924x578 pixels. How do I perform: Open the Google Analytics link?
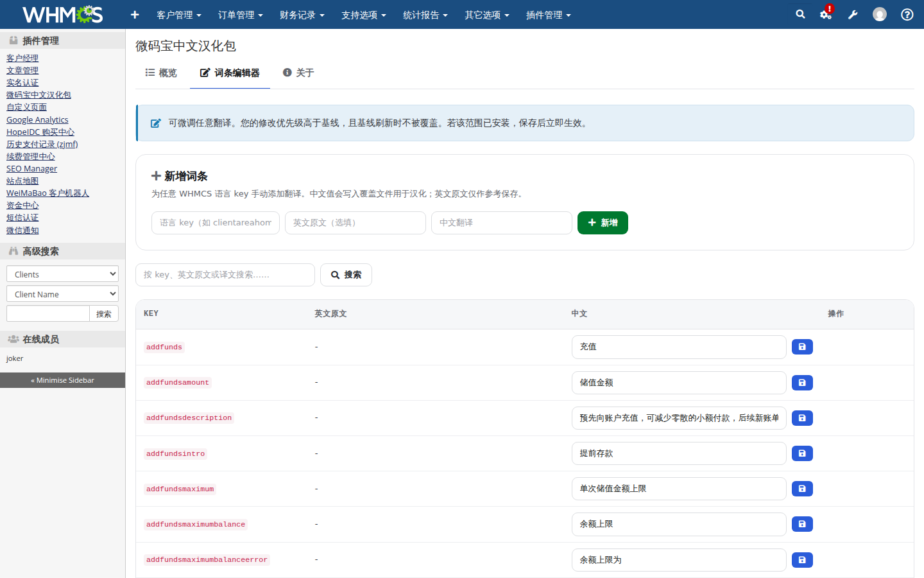pyautogui.click(x=37, y=119)
